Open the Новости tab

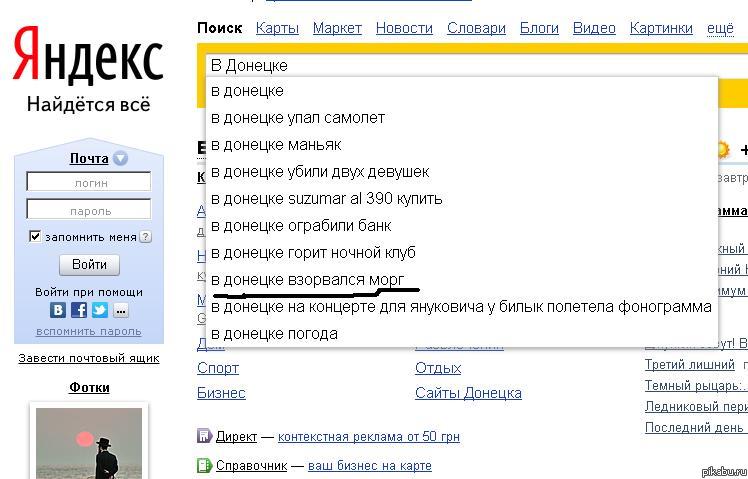[x=404, y=28]
